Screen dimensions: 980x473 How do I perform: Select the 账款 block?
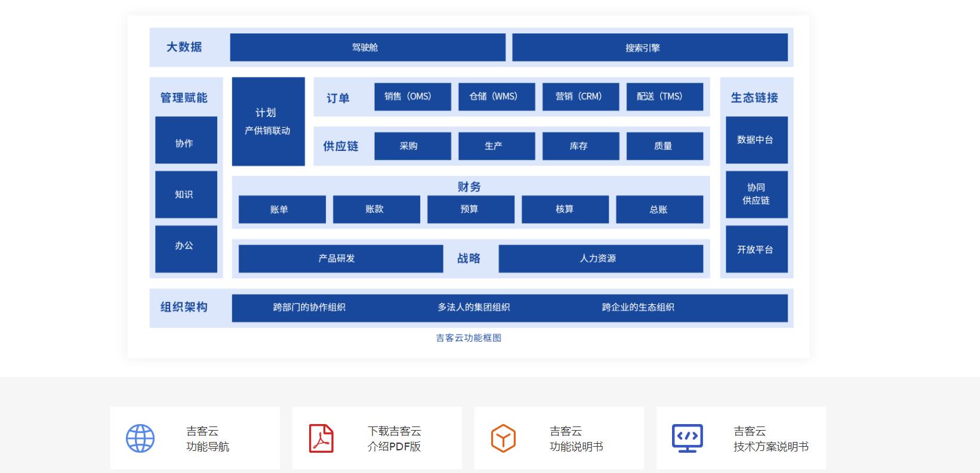(377, 209)
